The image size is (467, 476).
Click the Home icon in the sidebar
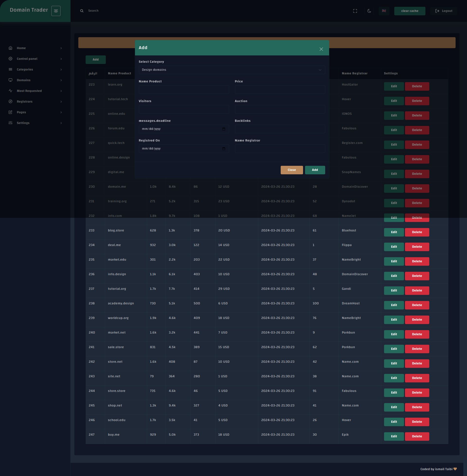10,48
